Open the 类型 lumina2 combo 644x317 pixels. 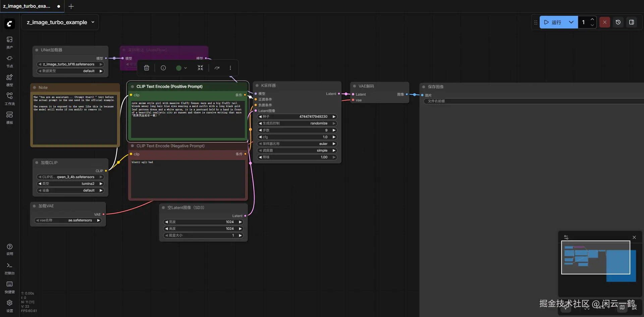pyautogui.click(x=70, y=184)
